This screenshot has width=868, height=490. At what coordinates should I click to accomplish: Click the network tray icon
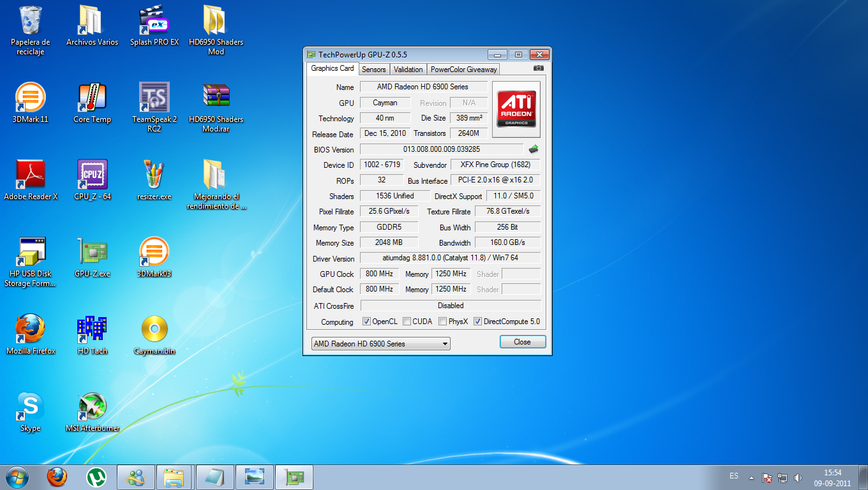point(782,477)
